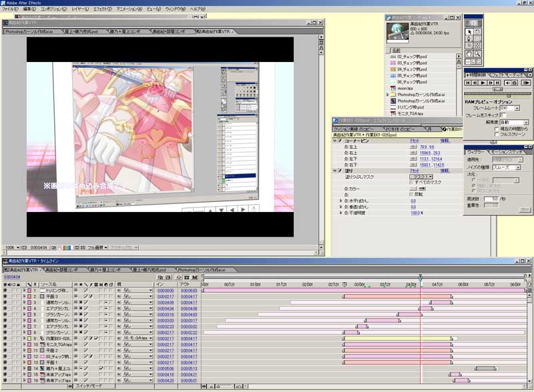
Task: Toggle the motion blur enable button in timeline
Action: (x=194, y=277)
